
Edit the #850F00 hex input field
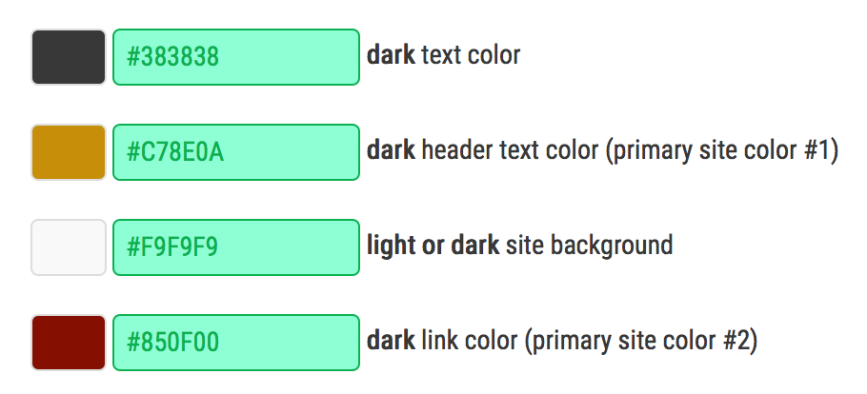(236, 343)
